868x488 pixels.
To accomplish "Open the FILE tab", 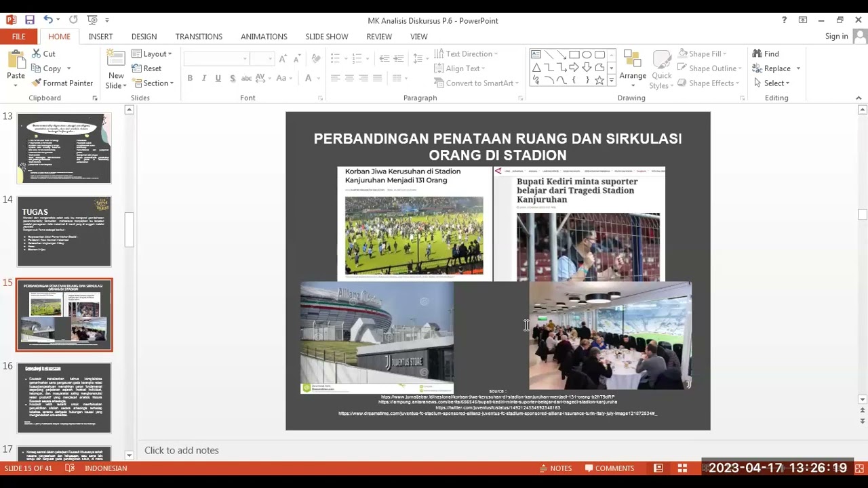I will click(19, 37).
